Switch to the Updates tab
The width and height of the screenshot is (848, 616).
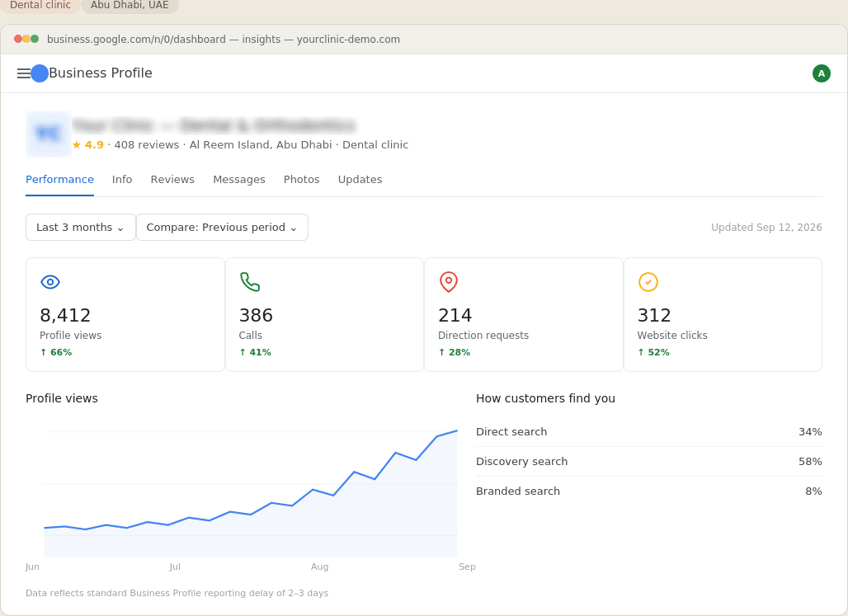[360, 180]
